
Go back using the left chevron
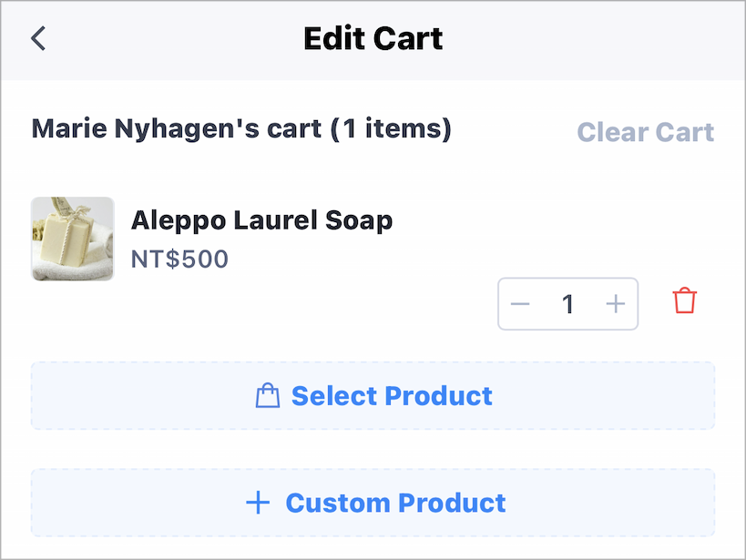click(38, 38)
